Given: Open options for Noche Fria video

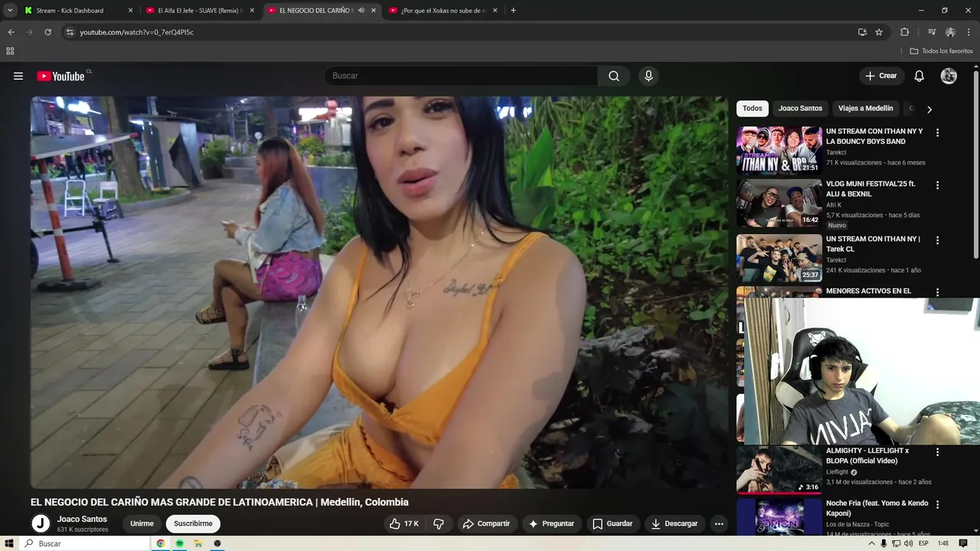Looking at the screenshot, I should [937, 504].
